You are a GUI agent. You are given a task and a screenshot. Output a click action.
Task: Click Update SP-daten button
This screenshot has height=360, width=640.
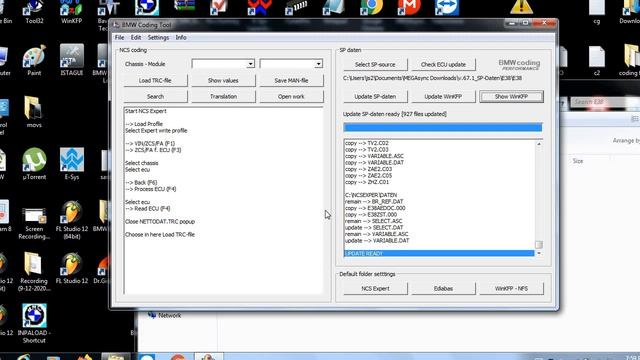(375, 97)
